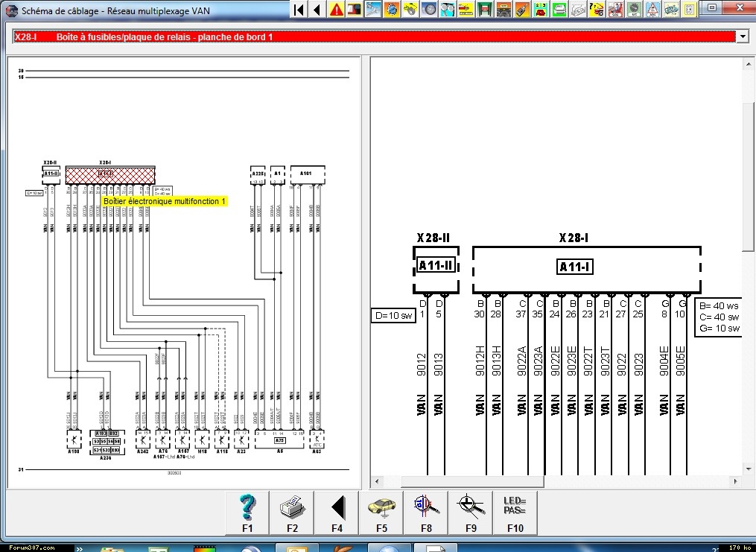
Task: Select the A5 component at diagram bottom
Action: [279, 441]
